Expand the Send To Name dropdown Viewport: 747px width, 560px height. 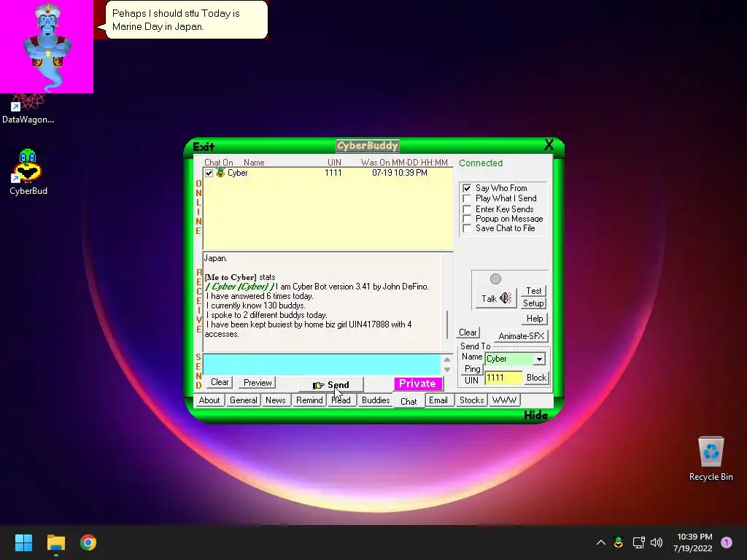tap(539, 359)
